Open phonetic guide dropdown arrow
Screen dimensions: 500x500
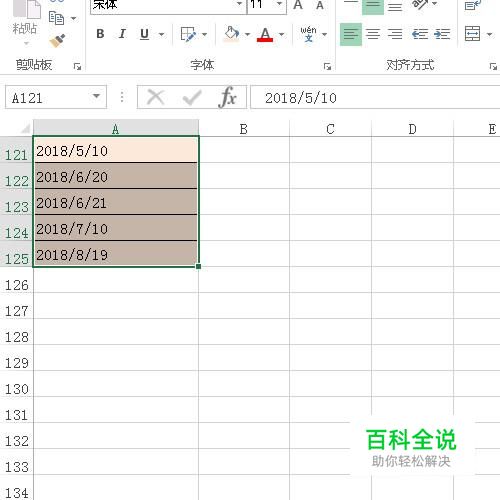coord(324,34)
